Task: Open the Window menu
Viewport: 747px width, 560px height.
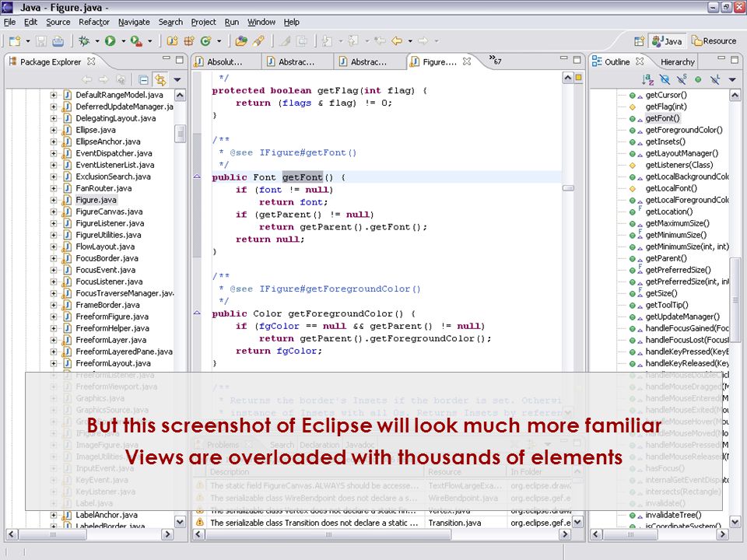Action: point(261,22)
